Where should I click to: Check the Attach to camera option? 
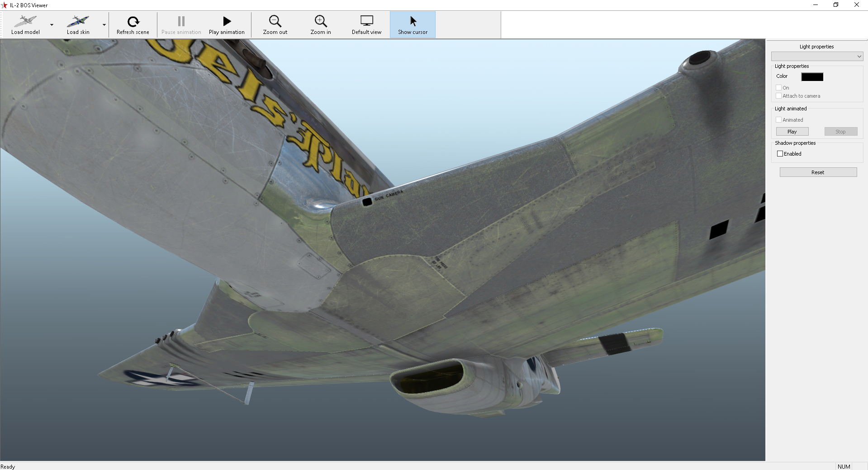click(x=779, y=96)
